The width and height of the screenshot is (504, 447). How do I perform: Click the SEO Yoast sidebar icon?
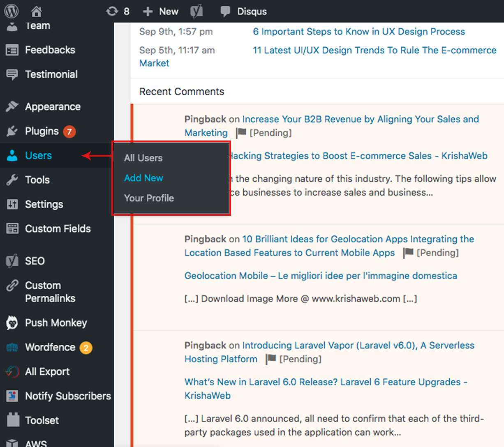(12, 261)
